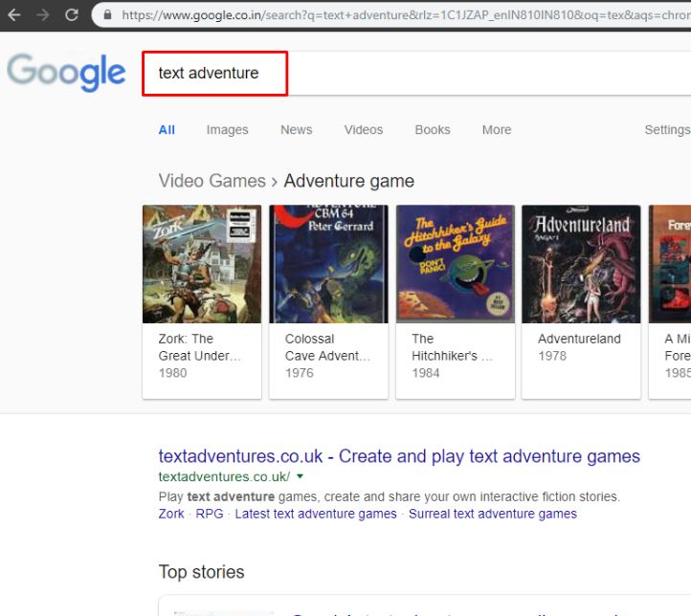Open the Zork cover art thumbnail
The height and width of the screenshot is (616, 691).
(202, 264)
